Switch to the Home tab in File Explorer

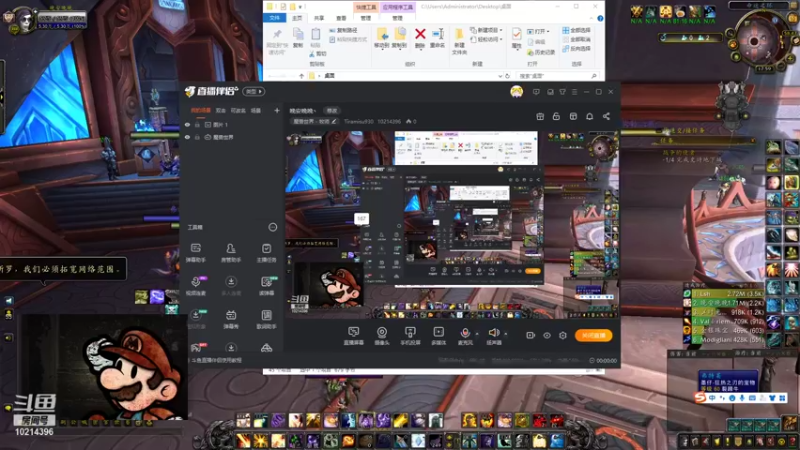pos(297,18)
